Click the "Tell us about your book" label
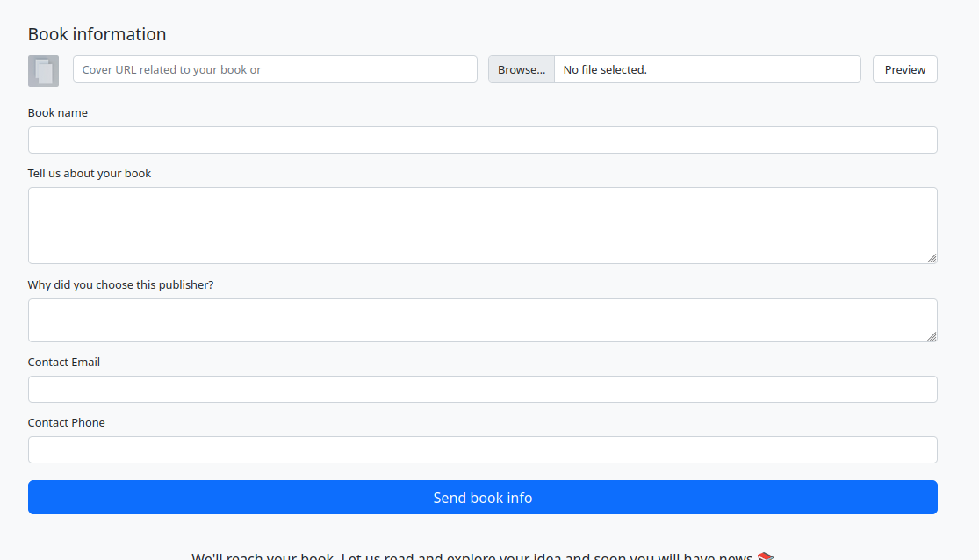This screenshot has width=979, height=560. 90,174
